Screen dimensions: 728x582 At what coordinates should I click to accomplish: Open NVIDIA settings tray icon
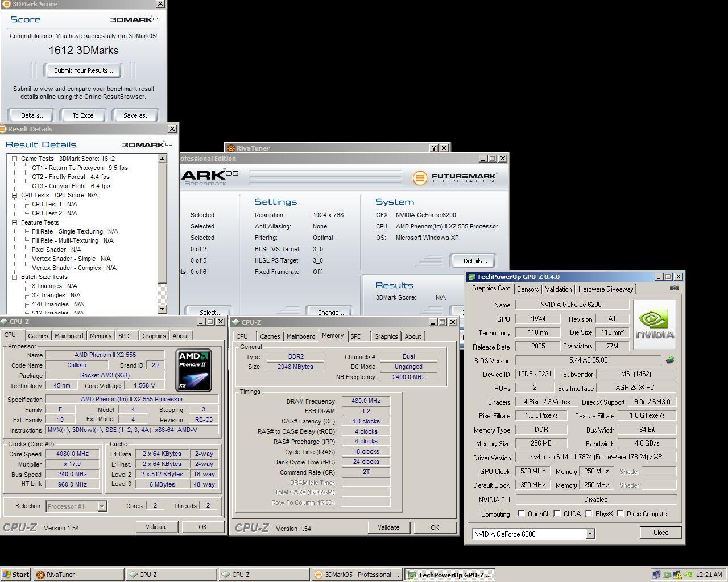(x=688, y=575)
